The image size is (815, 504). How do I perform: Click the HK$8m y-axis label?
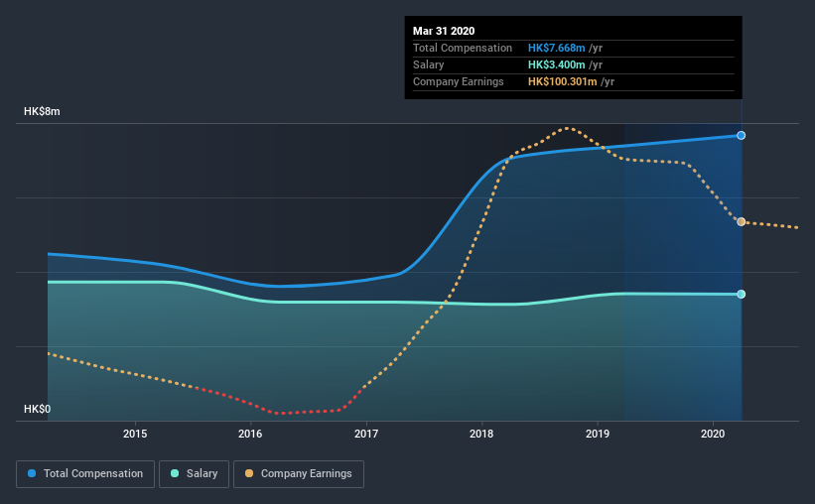click(42, 112)
